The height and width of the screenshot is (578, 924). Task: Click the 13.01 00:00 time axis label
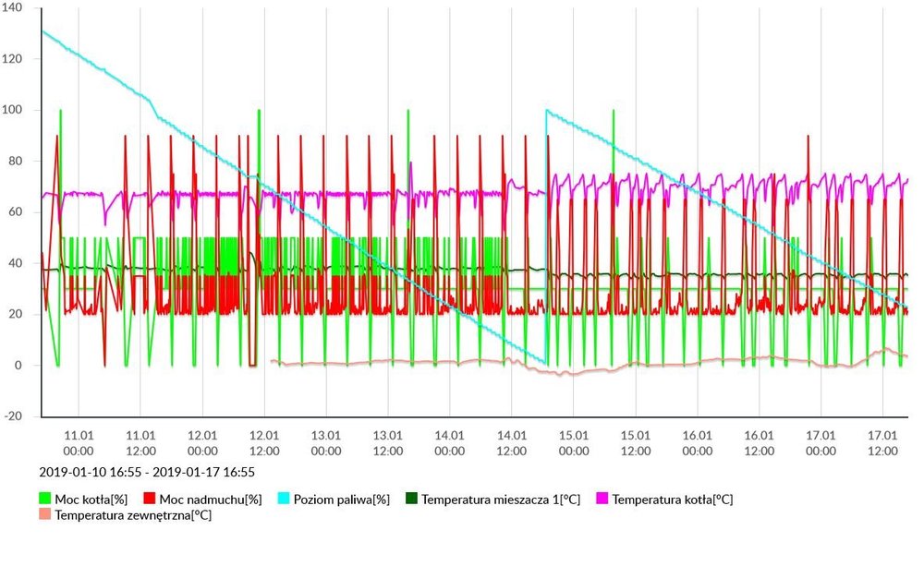(x=326, y=443)
